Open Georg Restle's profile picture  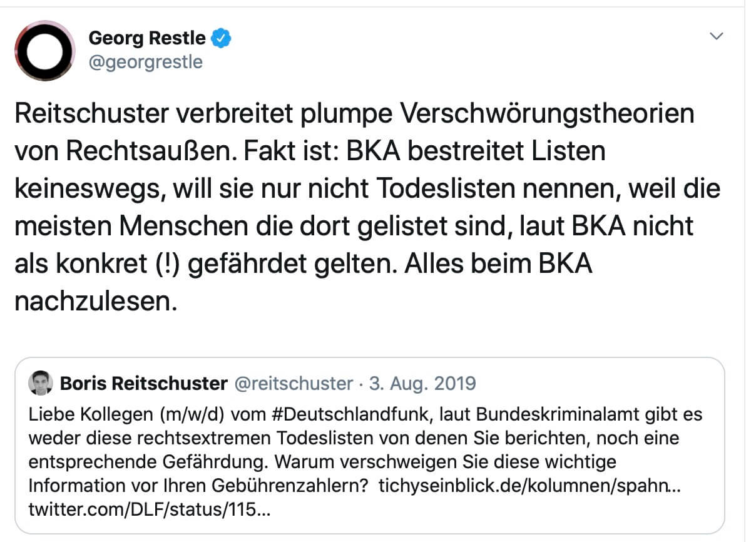pyautogui.click(x=45, y=50)
